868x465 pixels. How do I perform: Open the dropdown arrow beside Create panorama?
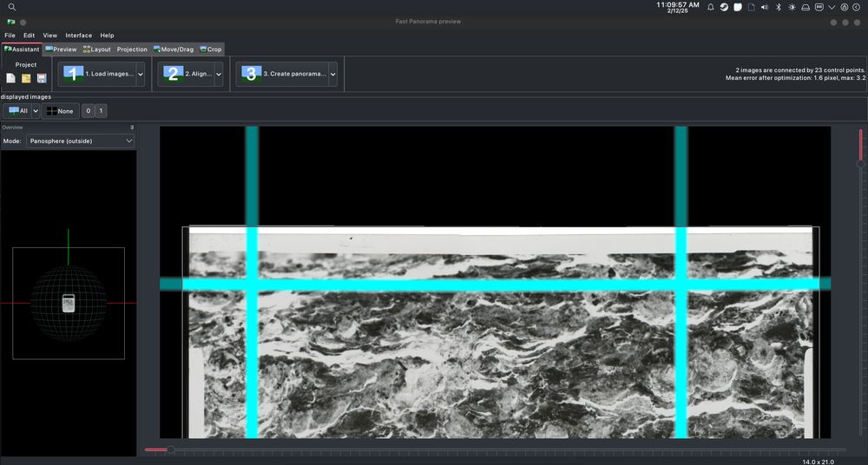pos(332,74)
